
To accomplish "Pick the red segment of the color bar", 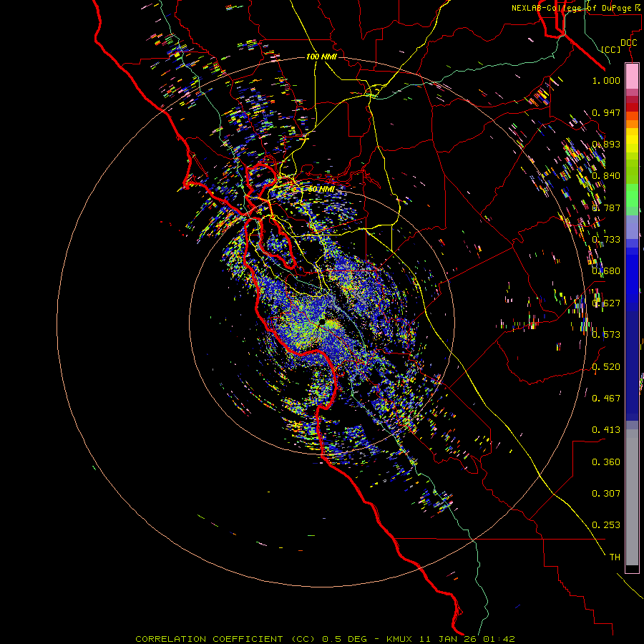I will [632, 107].
